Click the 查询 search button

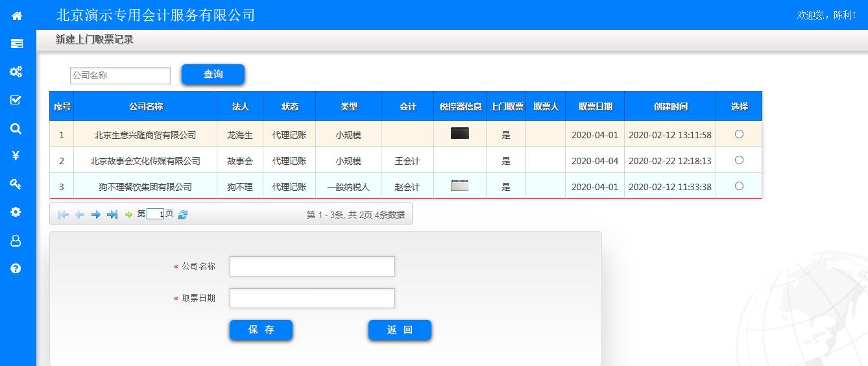click(x=213, y=74)
